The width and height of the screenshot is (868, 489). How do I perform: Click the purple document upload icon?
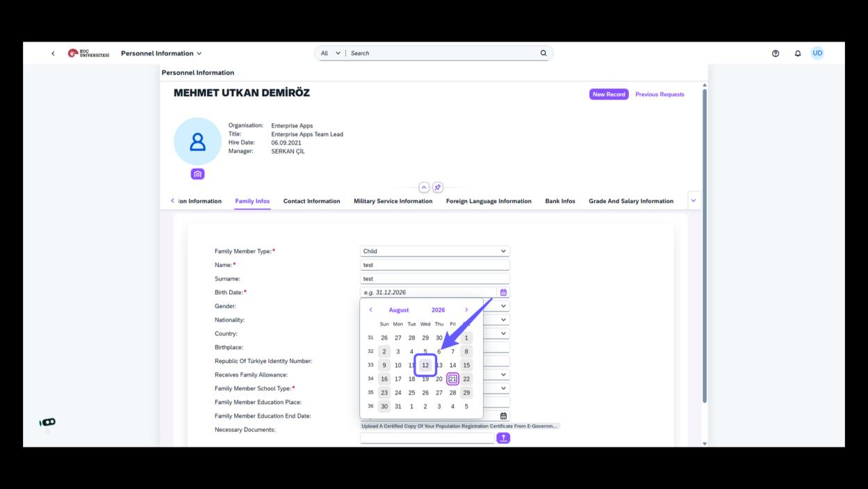[503, 438]
